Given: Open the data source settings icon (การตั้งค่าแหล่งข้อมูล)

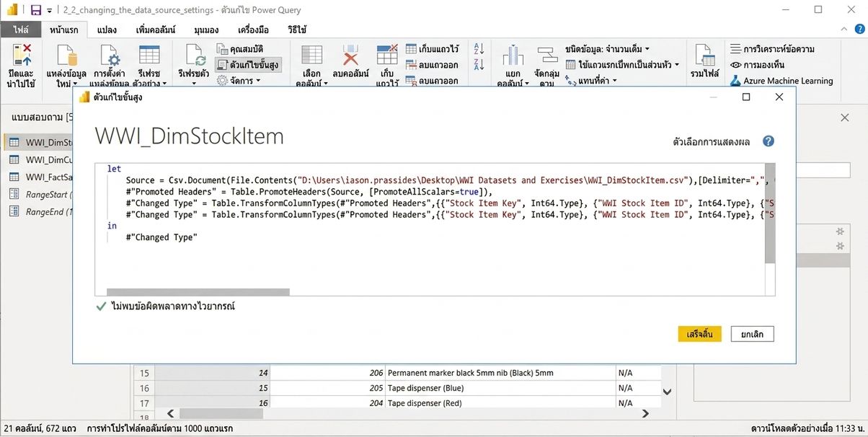Looking at the screenshot, I should pyautogui.click(x=110, y=56).
